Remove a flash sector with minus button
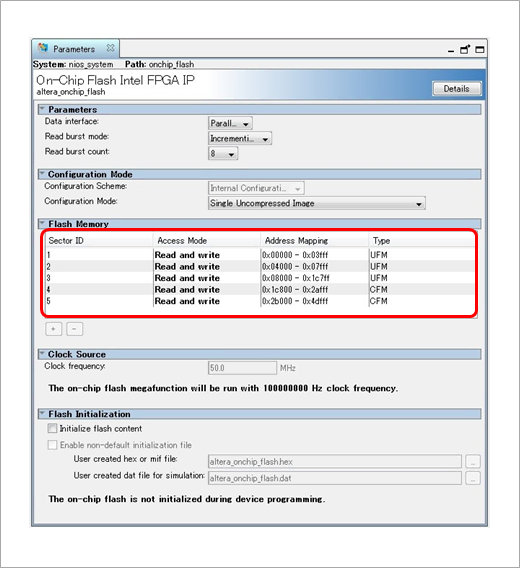Viewport: 520px width, 568px height. click(x=74, y=329)
